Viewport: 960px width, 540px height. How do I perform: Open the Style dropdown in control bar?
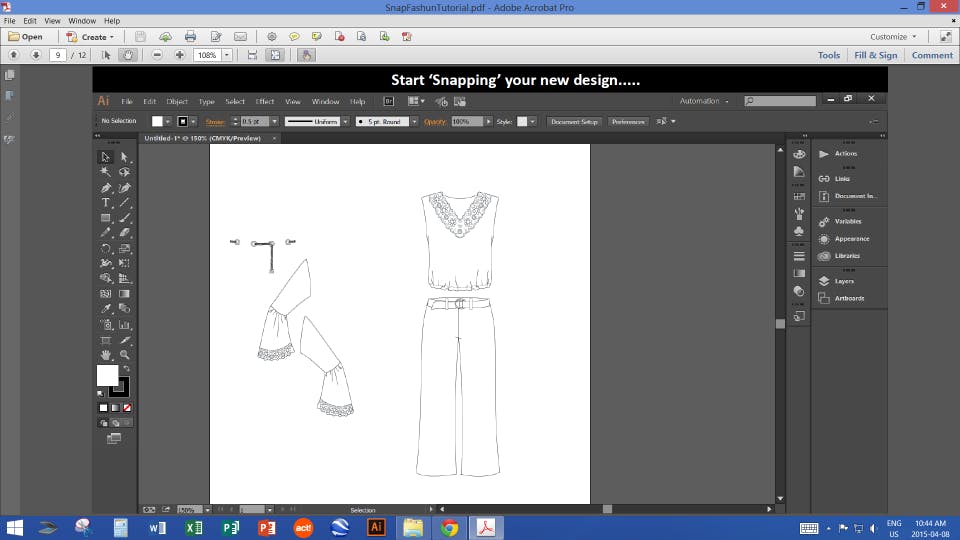point(532,121)
